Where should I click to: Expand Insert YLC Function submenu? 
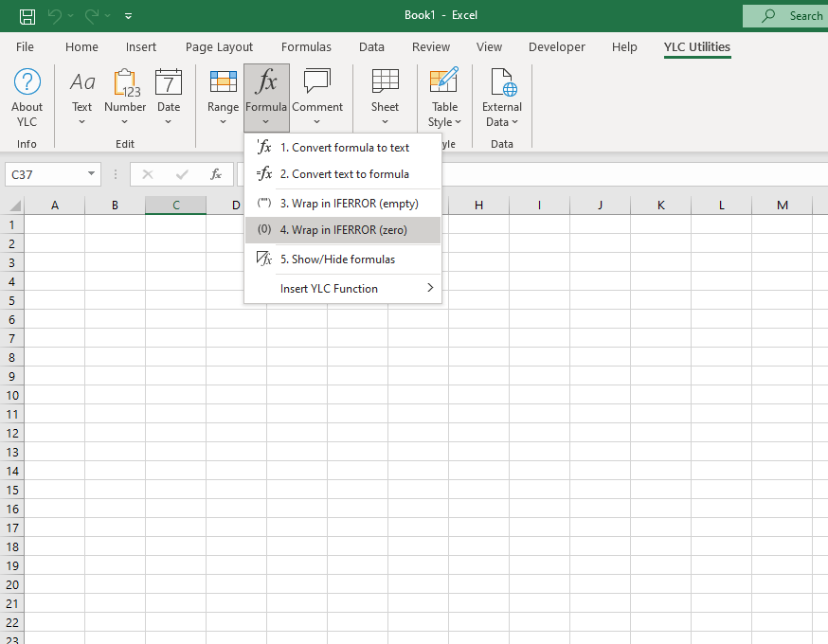(x=343, y=289)
